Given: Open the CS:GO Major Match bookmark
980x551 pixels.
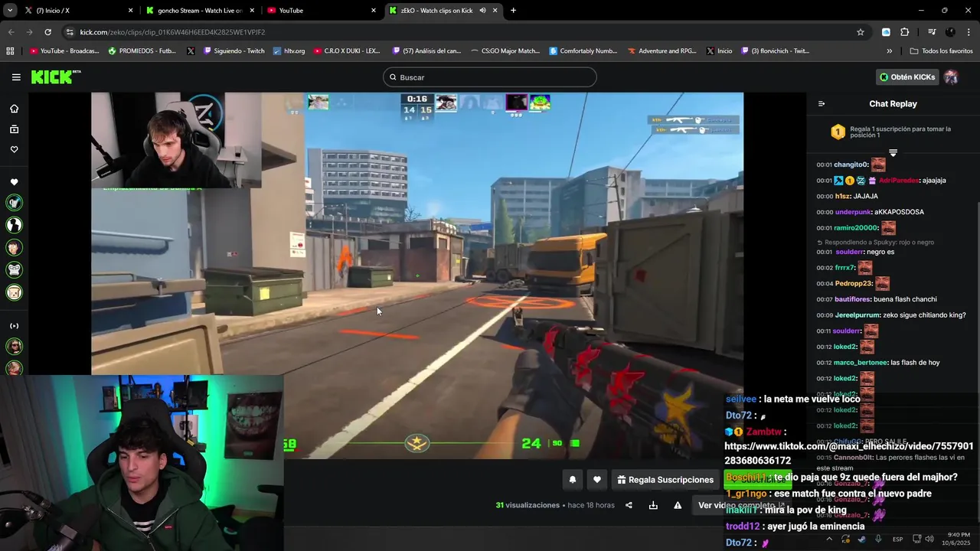Looking at the screenshot, I should pos(505,51).
